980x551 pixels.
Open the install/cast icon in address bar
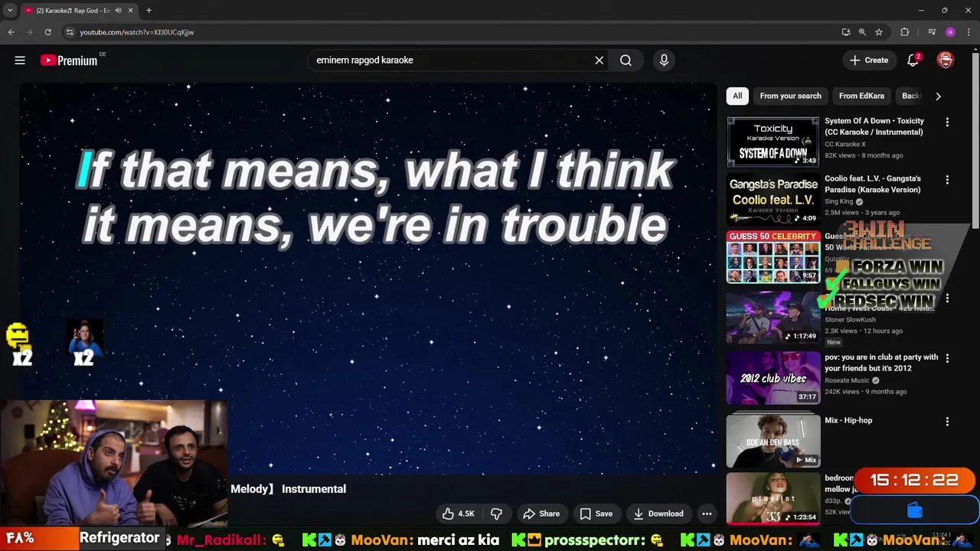tap(845, 32)
